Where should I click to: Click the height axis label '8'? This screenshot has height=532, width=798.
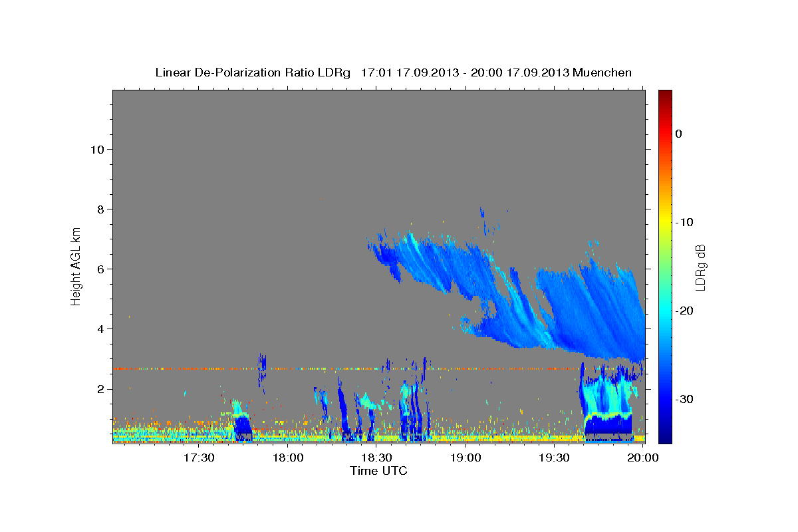[100, 209]
